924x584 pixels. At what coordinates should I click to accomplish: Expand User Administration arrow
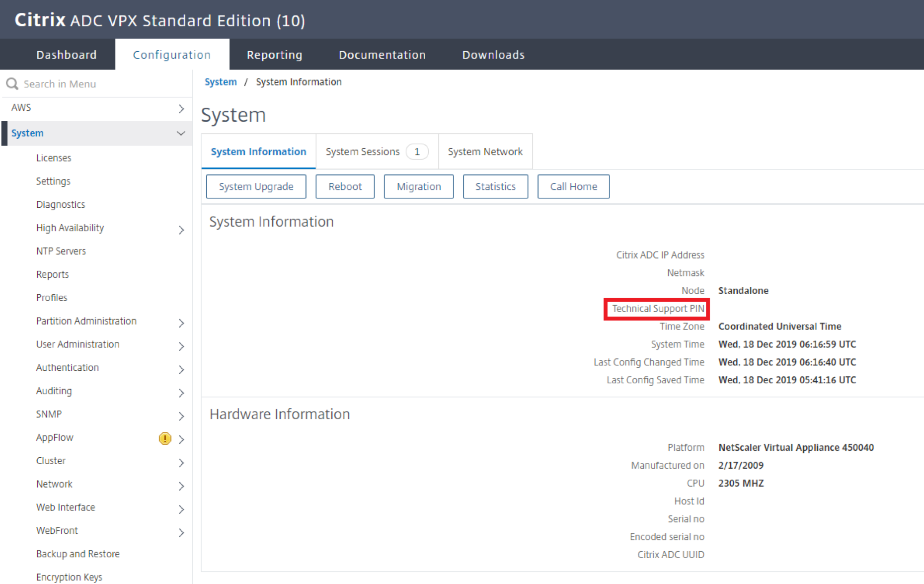(x=181, y=346)
